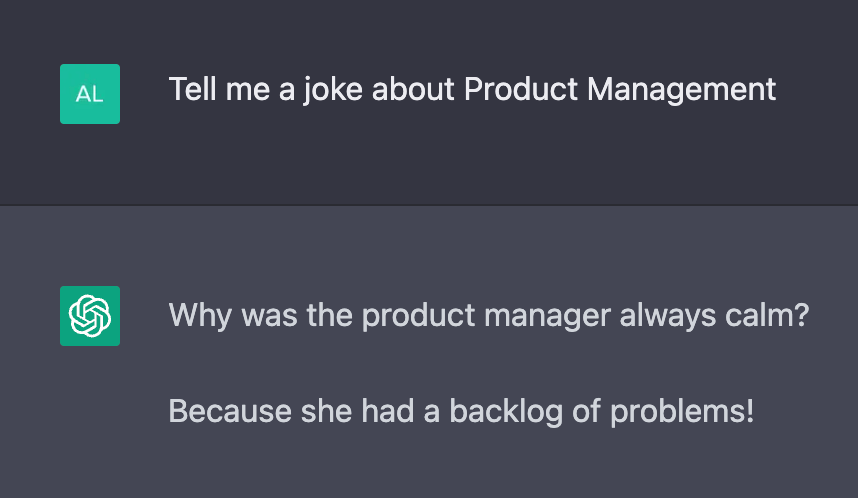Click the word 'problems!' in the punchline
858x498 pixels.
pyautogui.click(x=682, y=412)
